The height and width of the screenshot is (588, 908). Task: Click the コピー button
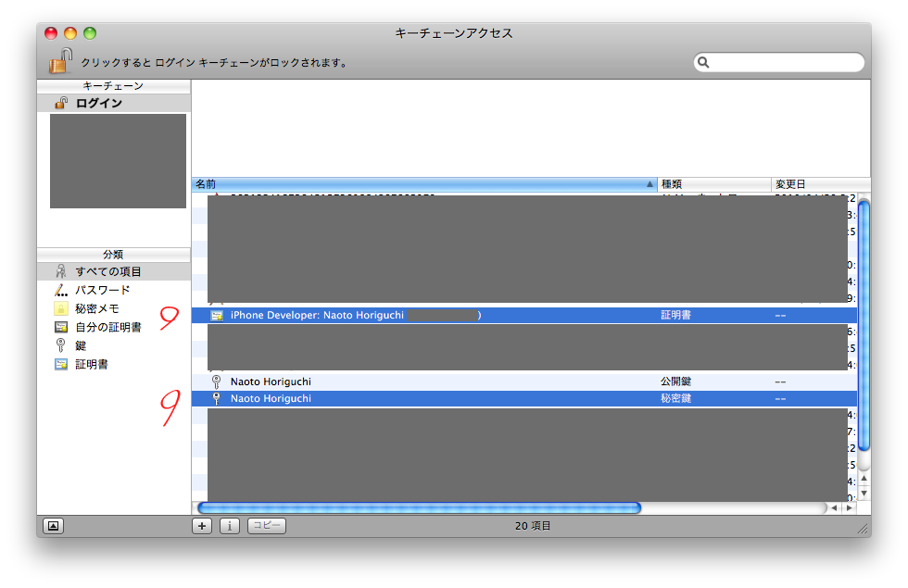click(267, 526)
